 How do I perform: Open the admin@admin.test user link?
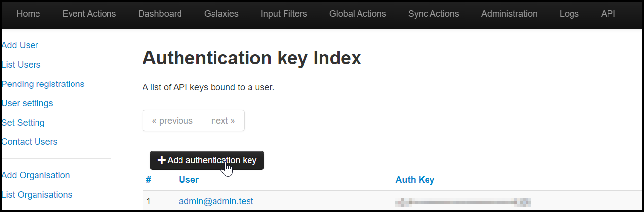click(x=216, y=201)
